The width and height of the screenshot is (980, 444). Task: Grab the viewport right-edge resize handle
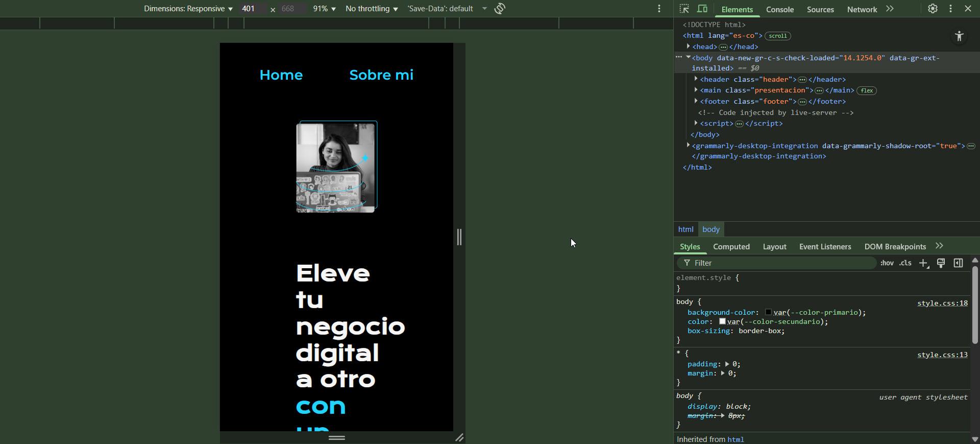(x=459, y=237)
